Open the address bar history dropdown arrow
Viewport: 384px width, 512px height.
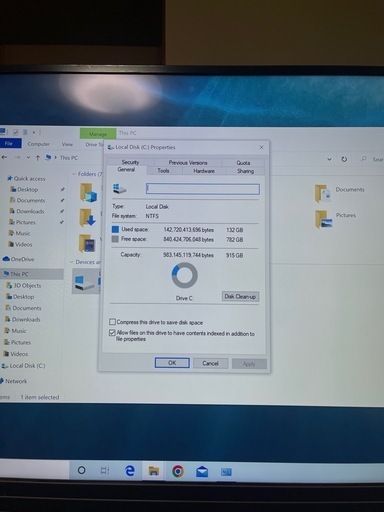click(329, 159)
